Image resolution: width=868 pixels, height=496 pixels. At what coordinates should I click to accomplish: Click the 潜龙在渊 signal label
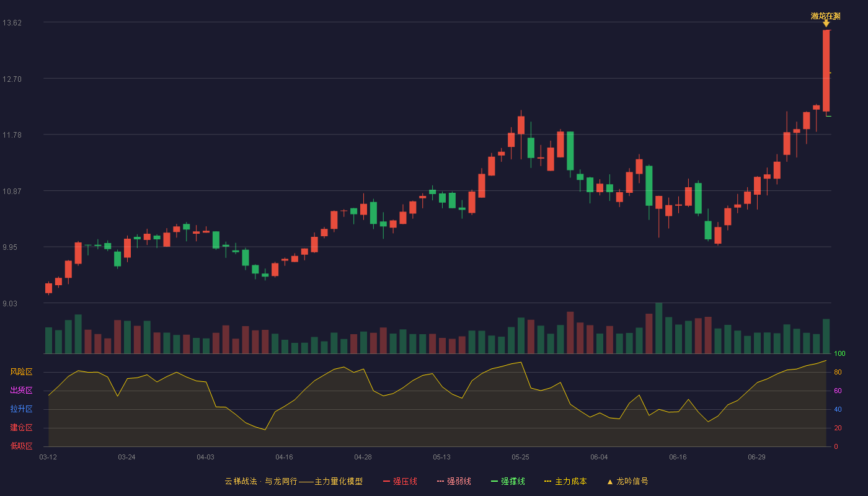point(826,16)
